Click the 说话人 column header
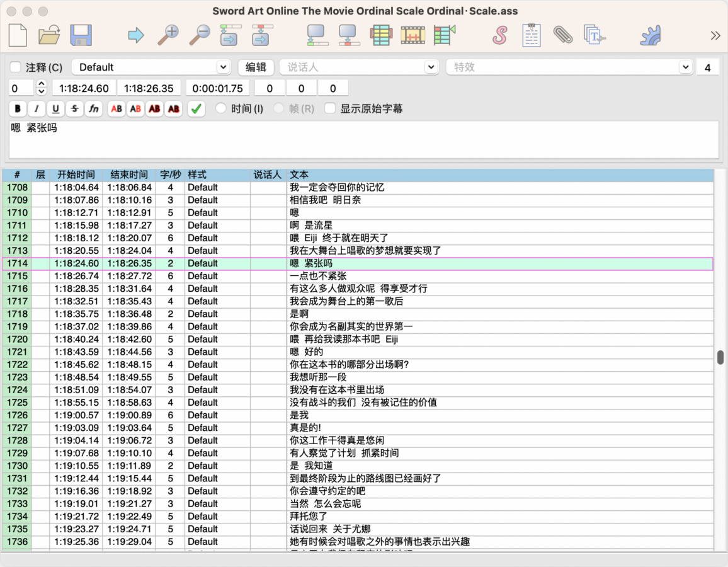Viewport: 728px width, 567px height. pos(268,175)
